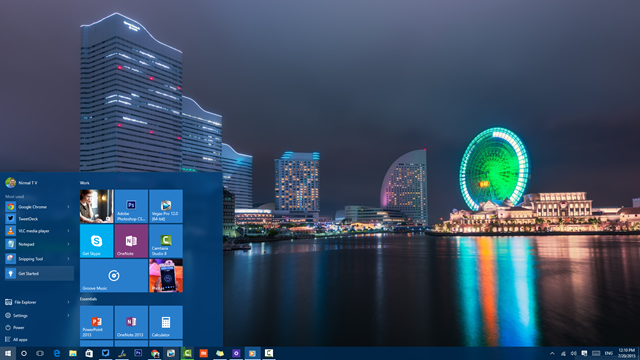Image resolution: width=640 pixels, height=360 pixels.
Task: Open the woman photo live tile
Action: coord(97,206)
